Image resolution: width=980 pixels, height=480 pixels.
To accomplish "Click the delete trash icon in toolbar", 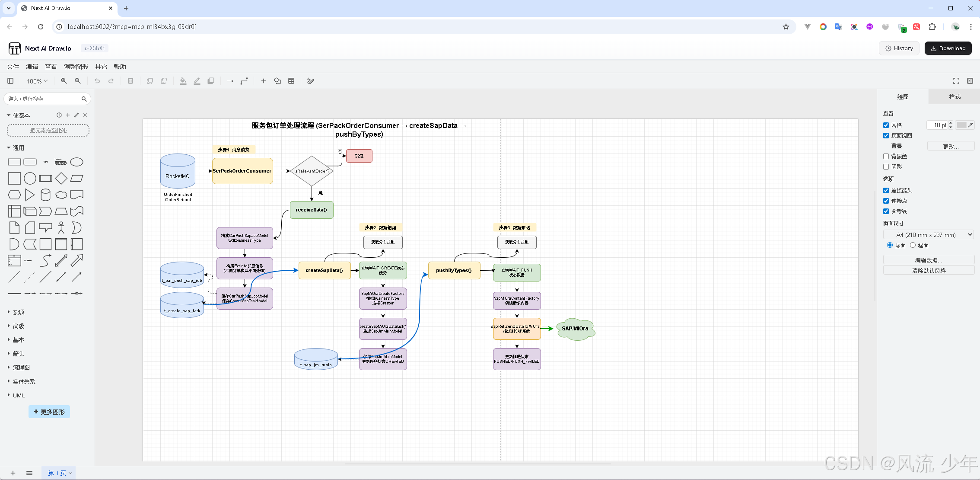I will click(x=130, y=81).
